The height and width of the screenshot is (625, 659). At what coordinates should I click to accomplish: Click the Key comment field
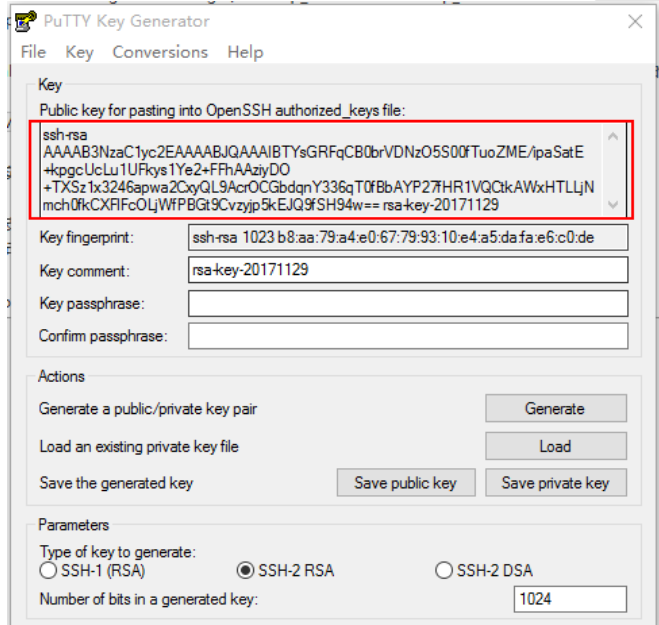coord(408,270)
